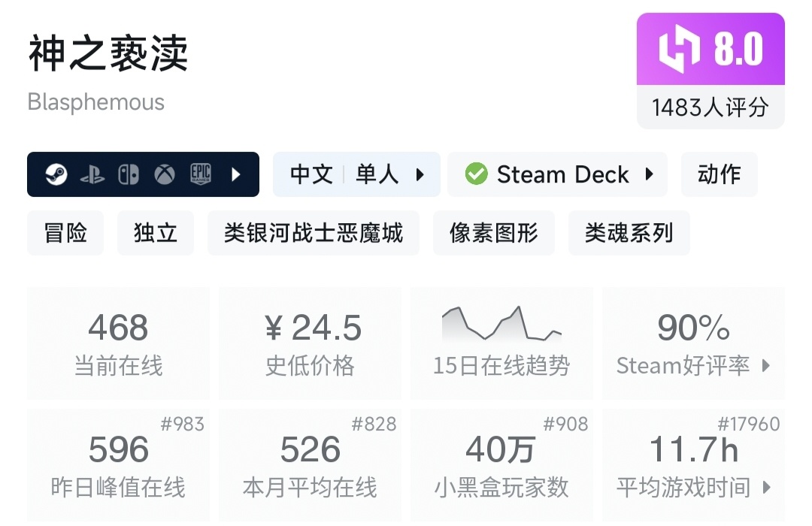
Task: Click the green Steam Deck verified checkmark
Action: 476,175
